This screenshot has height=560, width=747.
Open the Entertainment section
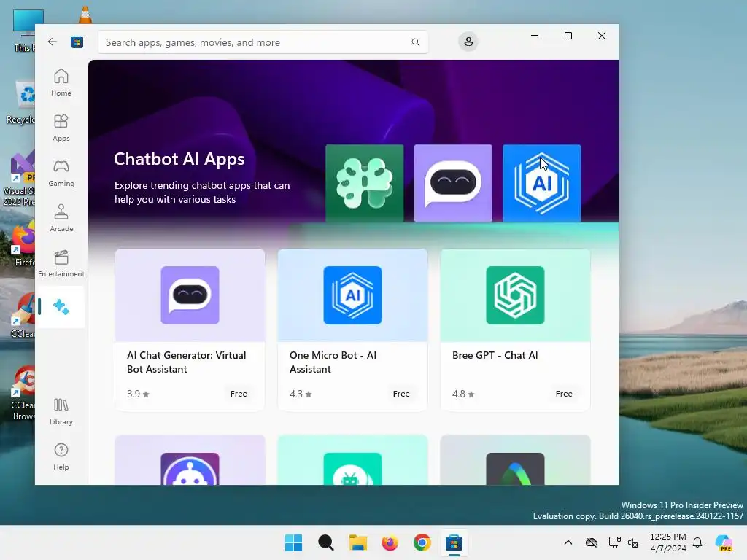(61, 263)
